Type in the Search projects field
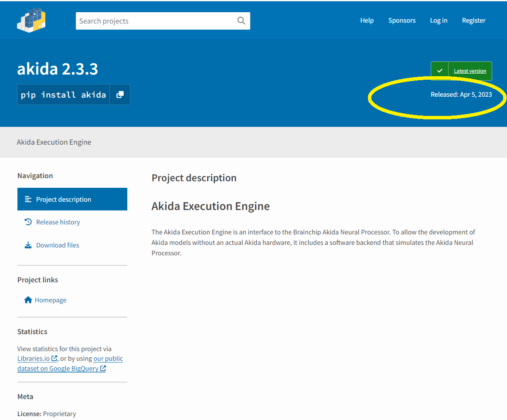Image resolution: width=507 pixels, height=420 pixels. tap(155, 21)
